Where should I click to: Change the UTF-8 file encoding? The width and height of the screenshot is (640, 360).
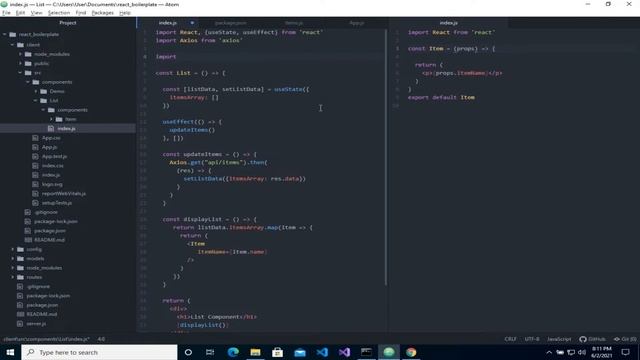click(532, 339)
